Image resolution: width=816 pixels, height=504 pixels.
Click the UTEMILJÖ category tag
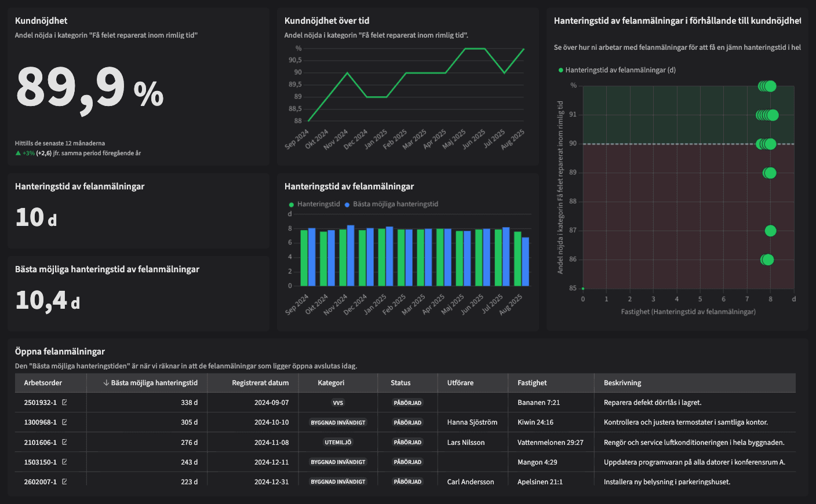point(338,442)
